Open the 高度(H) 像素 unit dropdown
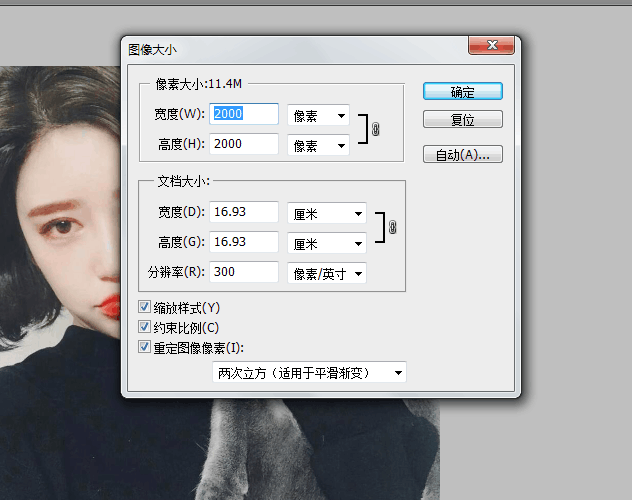Screen dimensions: 632x500 318,145
